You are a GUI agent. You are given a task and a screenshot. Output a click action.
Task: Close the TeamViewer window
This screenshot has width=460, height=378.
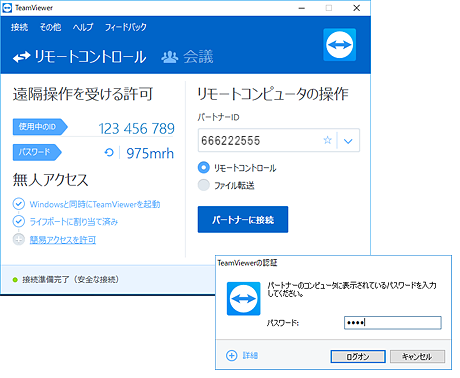[x=357, y=8]
